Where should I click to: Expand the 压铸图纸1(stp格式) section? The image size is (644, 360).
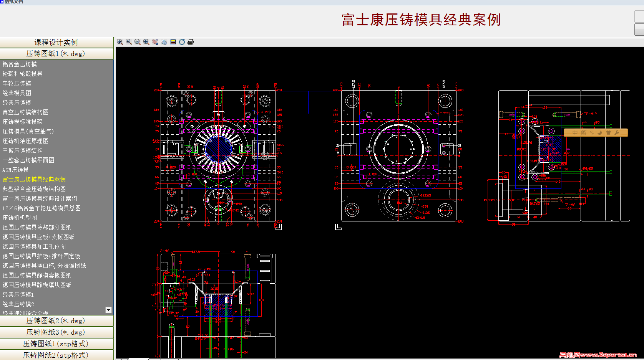tap(56, 344)
